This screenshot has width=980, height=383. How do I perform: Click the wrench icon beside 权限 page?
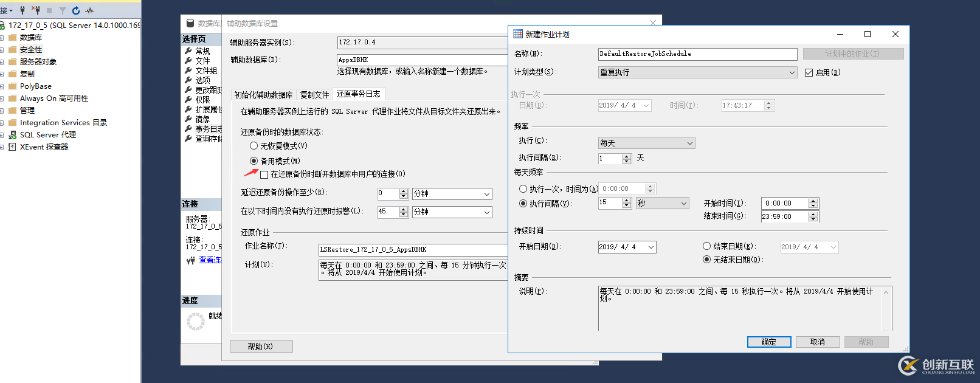tap(188, 100)
